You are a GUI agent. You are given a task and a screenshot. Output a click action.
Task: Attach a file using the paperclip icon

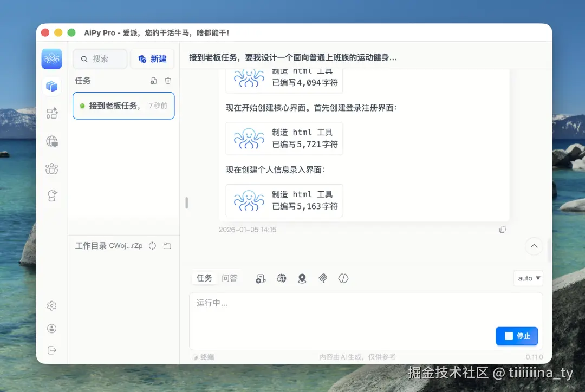(323, 278)
